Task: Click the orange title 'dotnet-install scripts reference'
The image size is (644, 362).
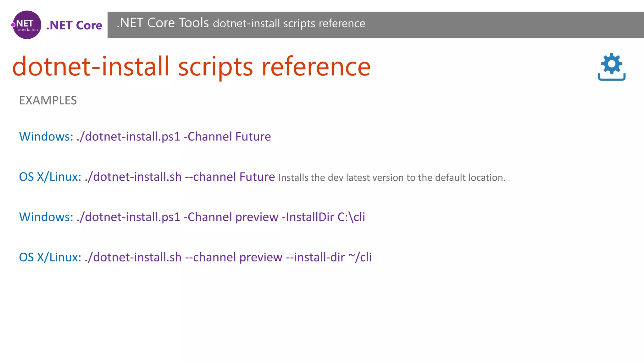Action: tap(192, 67)
